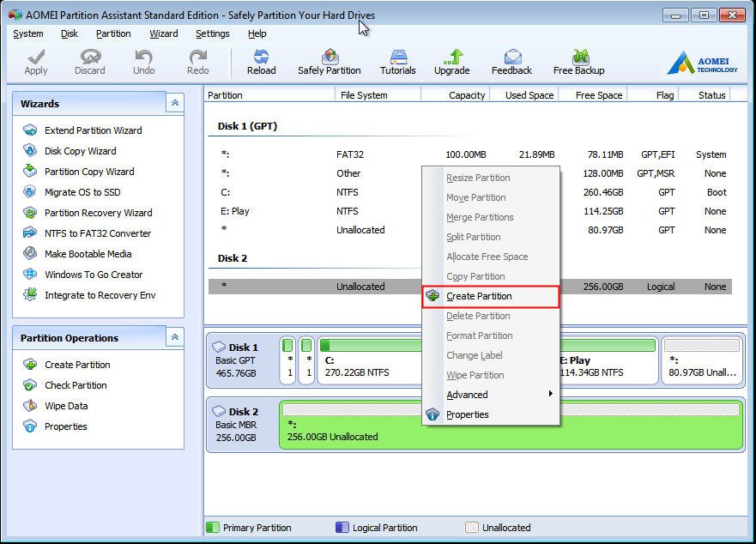Screen dimensions: 756x544
Task: Expand the Advanced submenu in context menu
Action: 491,395
